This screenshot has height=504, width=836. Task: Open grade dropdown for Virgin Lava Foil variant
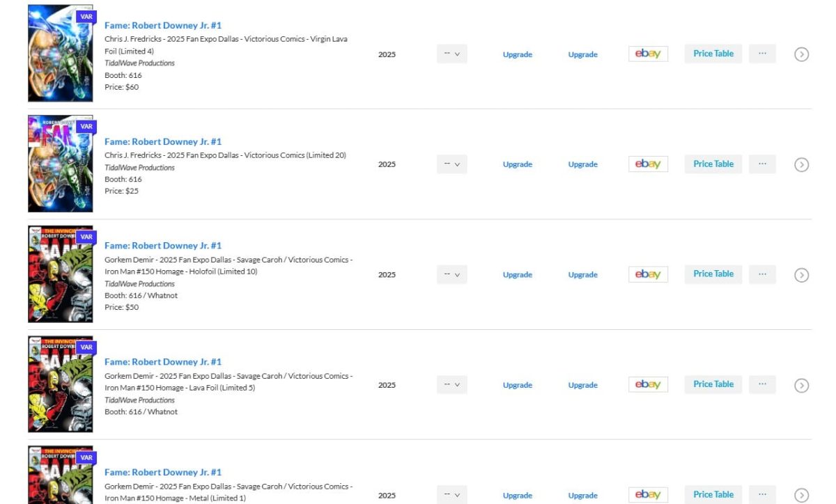452,54
